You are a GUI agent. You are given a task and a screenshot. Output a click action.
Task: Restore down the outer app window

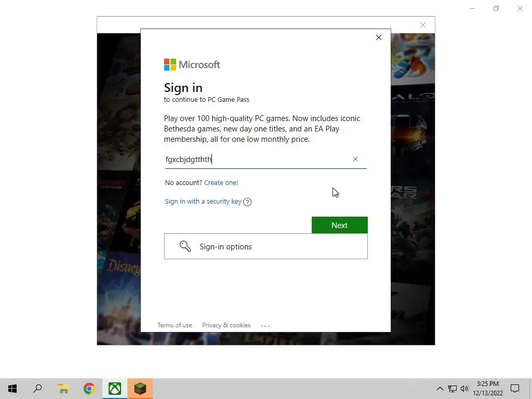(x=496, y=8)
